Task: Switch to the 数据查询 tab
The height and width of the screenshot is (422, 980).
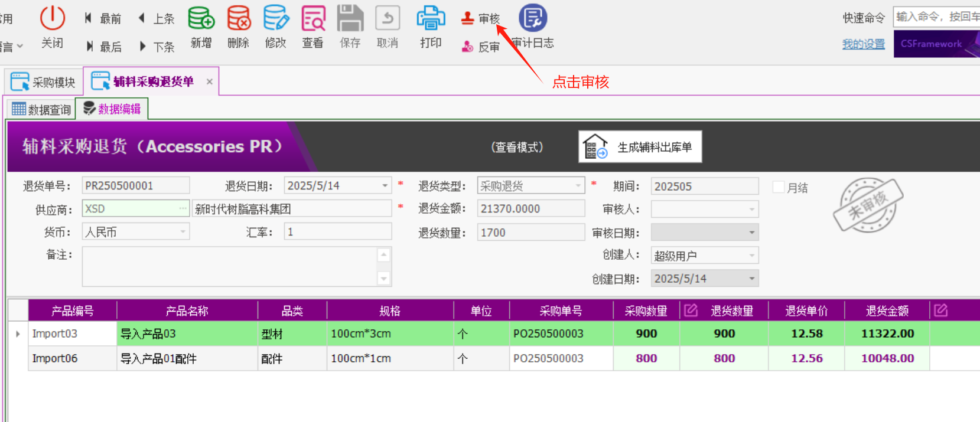Action: coord(41,109)
